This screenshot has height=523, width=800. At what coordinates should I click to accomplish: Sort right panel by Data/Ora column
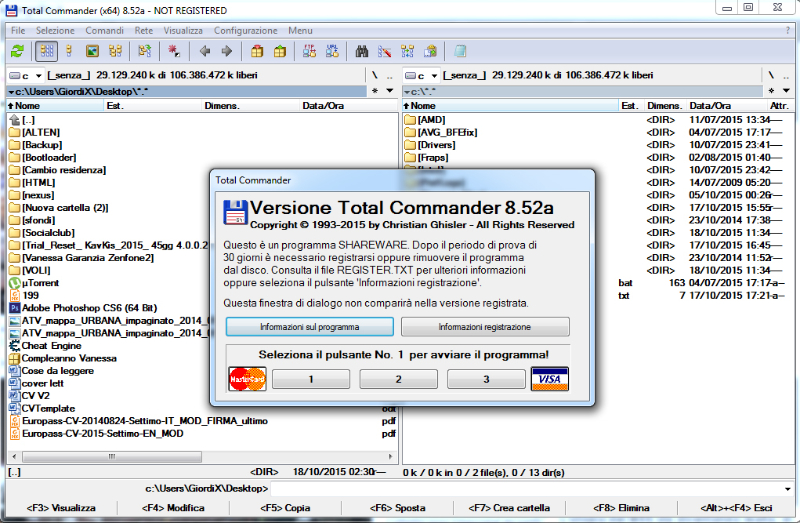710,105
